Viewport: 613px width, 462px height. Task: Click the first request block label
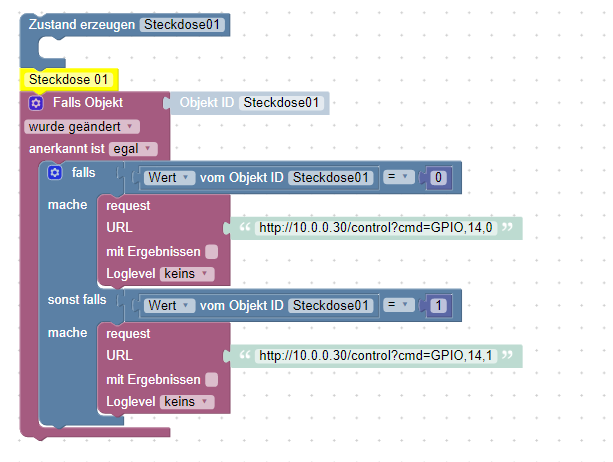tap(128, 206)
